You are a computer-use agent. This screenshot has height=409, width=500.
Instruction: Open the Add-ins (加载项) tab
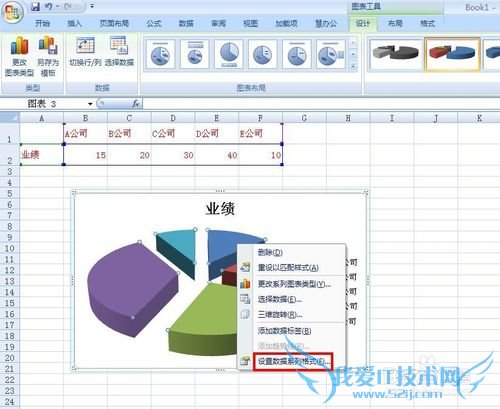pyautogui.click(x=286, y=23)
